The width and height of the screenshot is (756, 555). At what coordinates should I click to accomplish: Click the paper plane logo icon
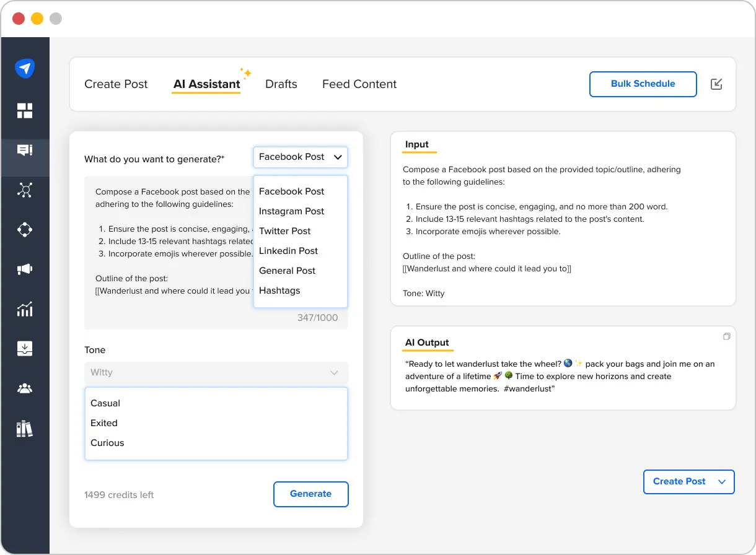pos(25,68)
